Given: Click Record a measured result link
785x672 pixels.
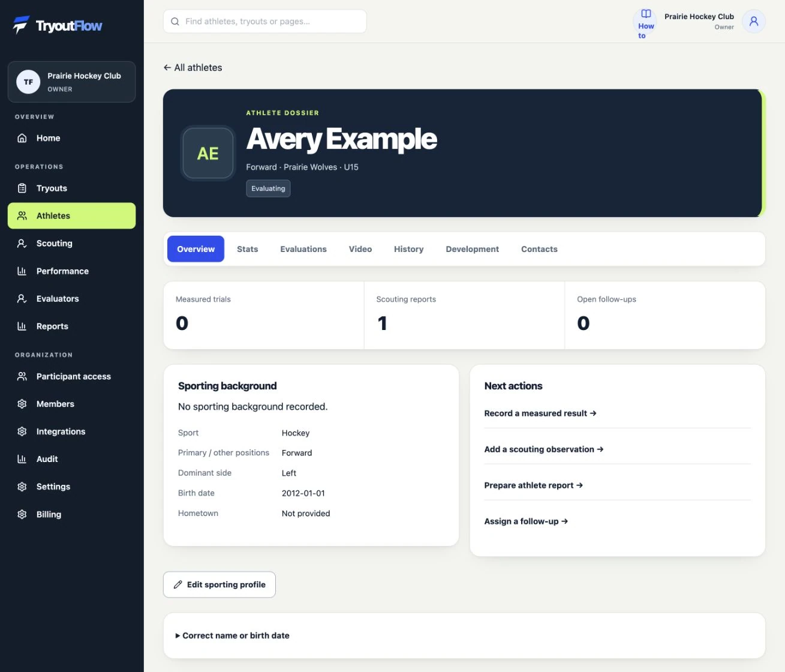Looking at the screenshot, I should [x=540, y=413].
